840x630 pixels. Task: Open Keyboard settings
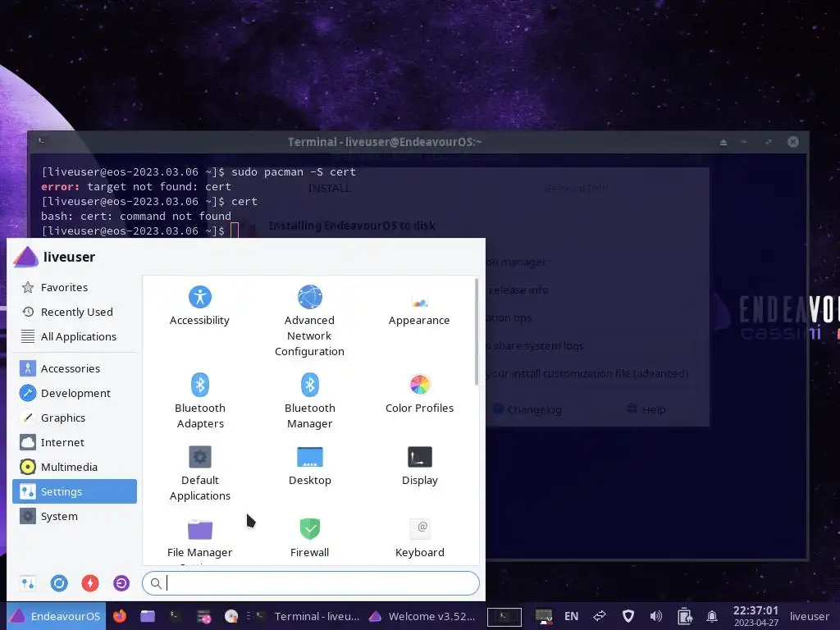coord(419,538)
